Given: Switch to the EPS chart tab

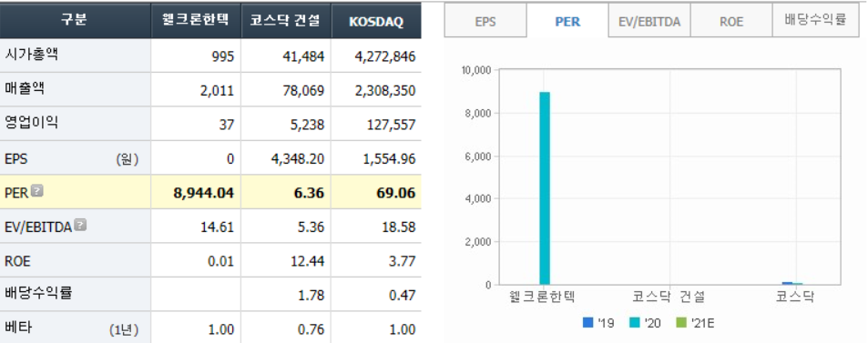Looking at the screenshot, I should click(485, 22).
